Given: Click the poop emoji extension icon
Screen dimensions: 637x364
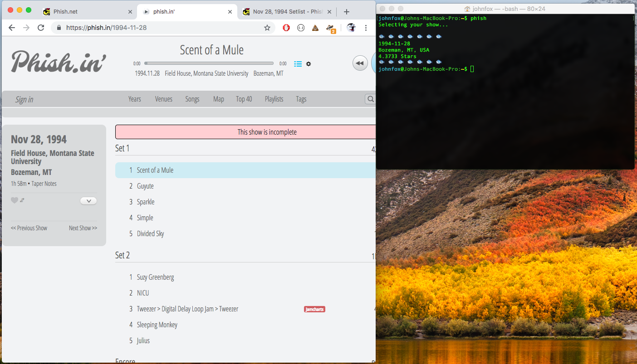Looking at the screenshot, I should tap(315, 28).
